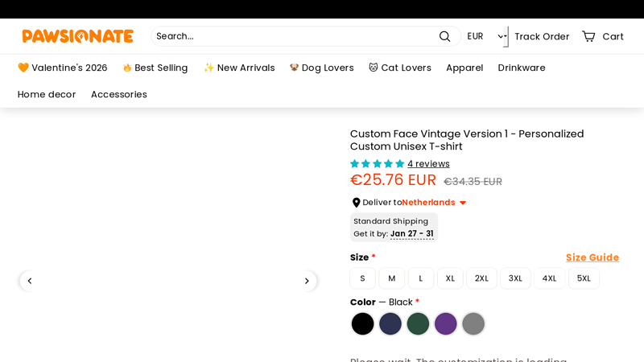Click the Pawsionate logo

point(77,36)
